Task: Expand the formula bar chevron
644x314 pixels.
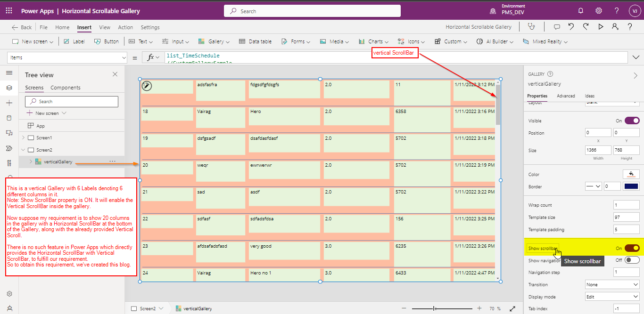Action: pos(636,57)
